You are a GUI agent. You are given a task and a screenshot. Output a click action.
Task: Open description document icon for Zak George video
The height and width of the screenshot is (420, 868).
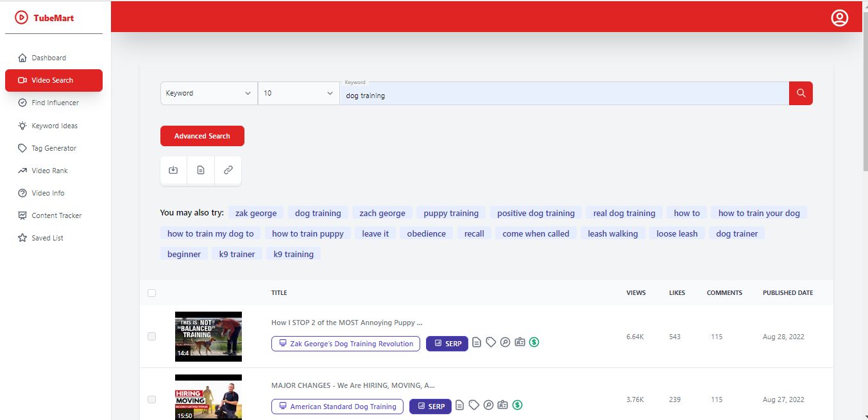pos(477,342)
